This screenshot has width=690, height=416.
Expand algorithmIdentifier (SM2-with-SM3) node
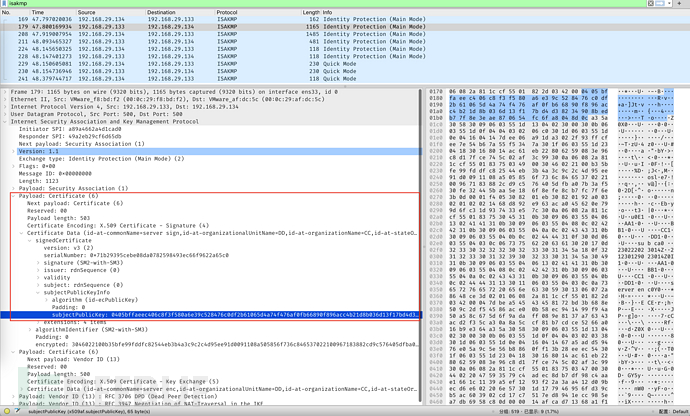click(29, 330)
